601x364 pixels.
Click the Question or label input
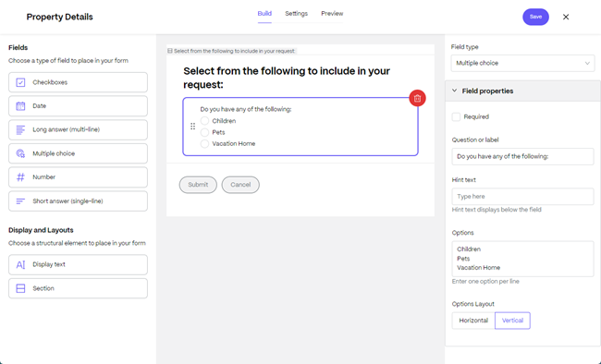coord(522,157)
